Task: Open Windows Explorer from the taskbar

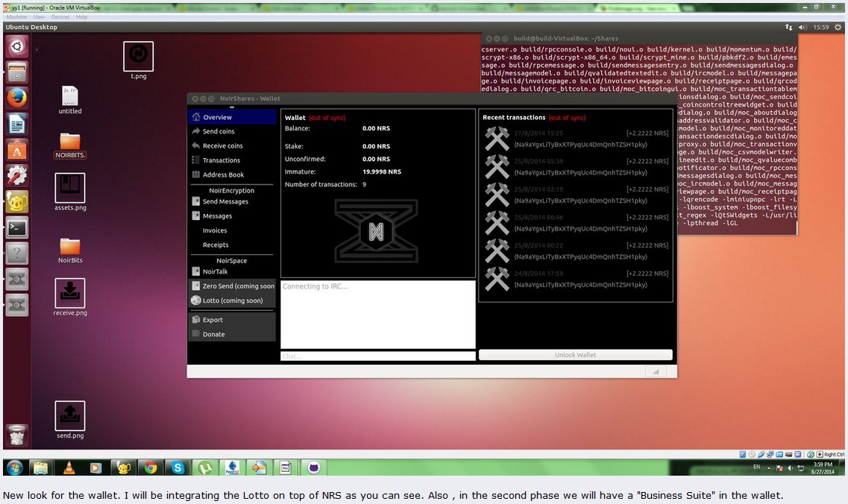Action: point(41,467)
